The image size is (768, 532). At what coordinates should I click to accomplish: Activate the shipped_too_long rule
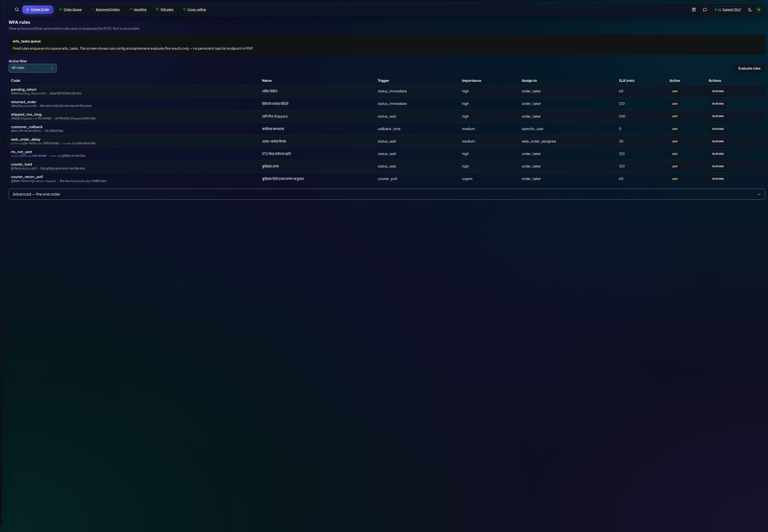click(718, 116)
